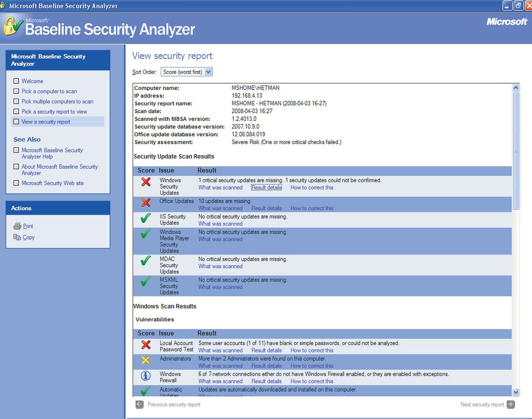Click the Print action link

pyautogui.click(x=28, y=226)
